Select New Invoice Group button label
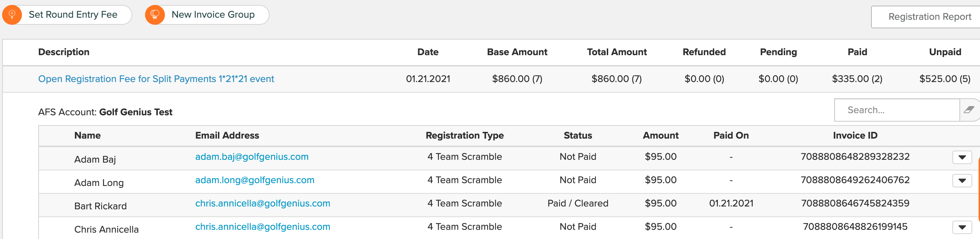This screenshot has height=239, width=980. point(213,15)
